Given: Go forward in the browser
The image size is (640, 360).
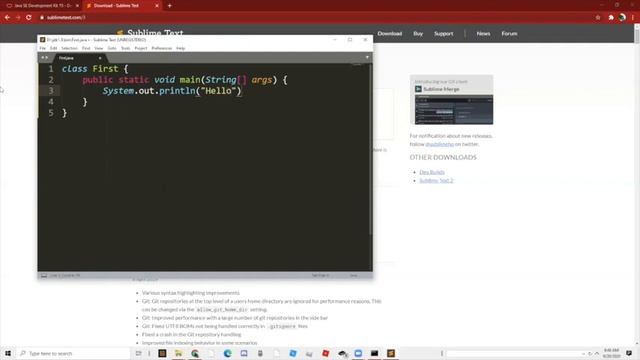Looking at the screenshot, I should (18, 18).
